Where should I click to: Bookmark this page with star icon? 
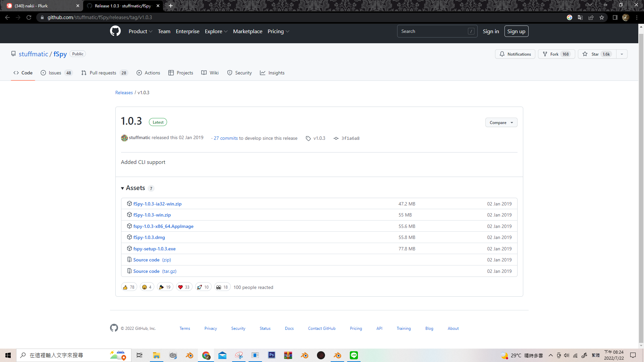point(602,17)
